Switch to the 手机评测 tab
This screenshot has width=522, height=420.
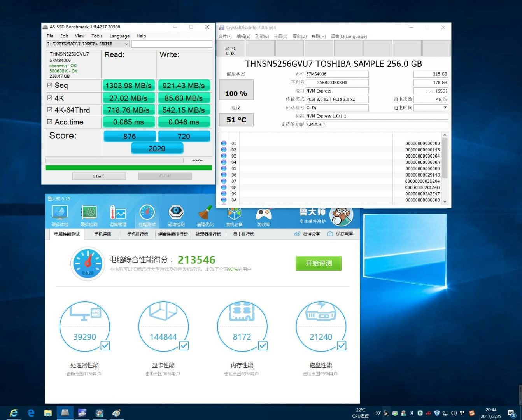[103, 234]
